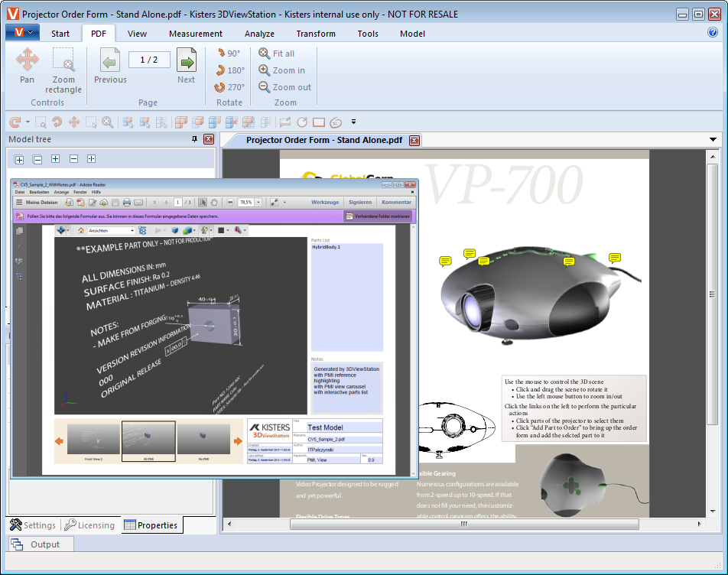
Task: Click the yellow comment note above the projector
Action: click(x=470, y=254)
